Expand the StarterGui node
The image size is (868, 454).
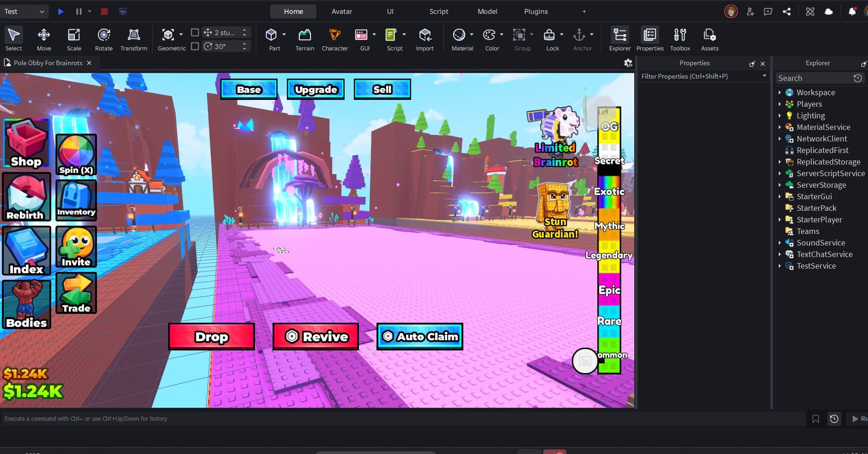click(x=780, y=196)
